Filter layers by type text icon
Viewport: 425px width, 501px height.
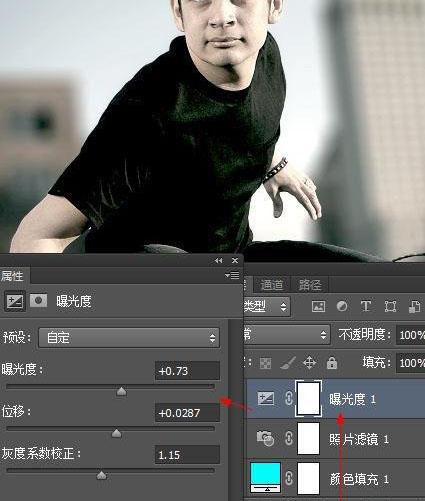click(366, 306)
